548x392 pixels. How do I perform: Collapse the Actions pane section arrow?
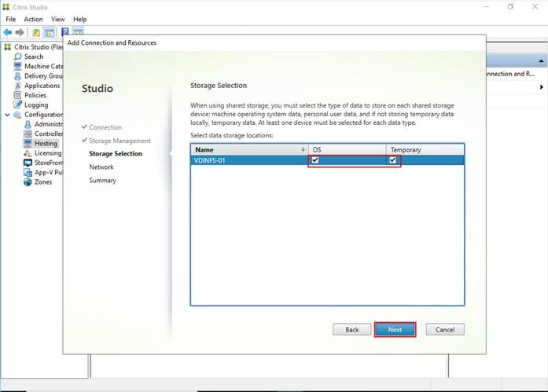541,61
